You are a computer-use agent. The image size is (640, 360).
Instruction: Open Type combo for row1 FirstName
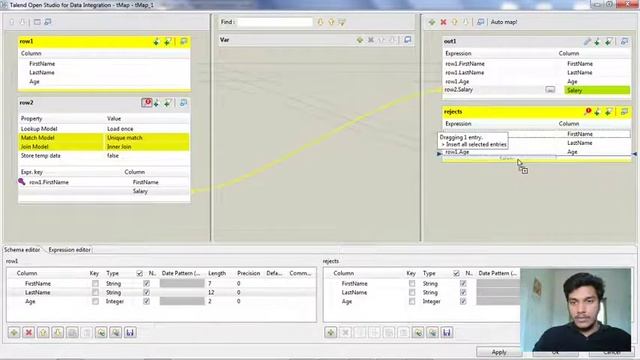113,283
